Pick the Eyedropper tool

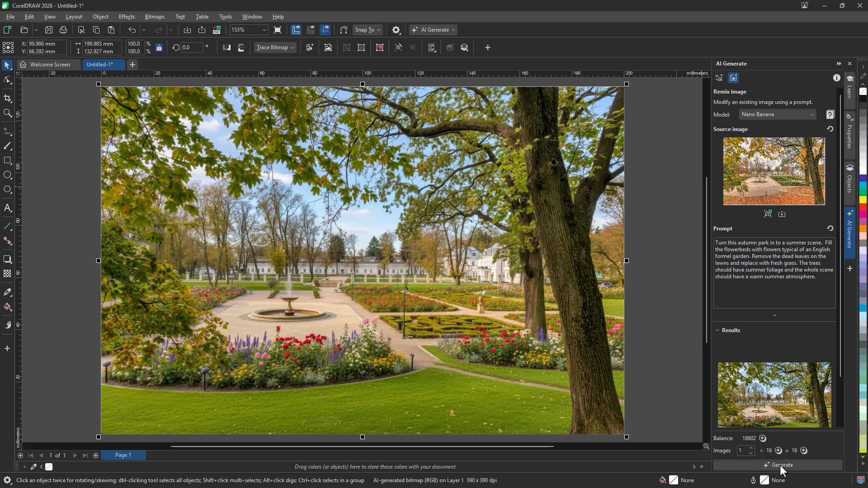7,292
